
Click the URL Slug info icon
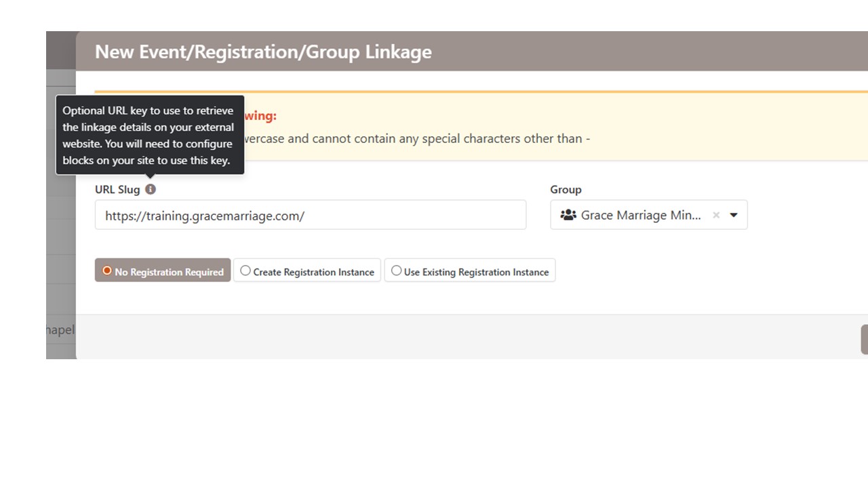[x=151, y=190]
